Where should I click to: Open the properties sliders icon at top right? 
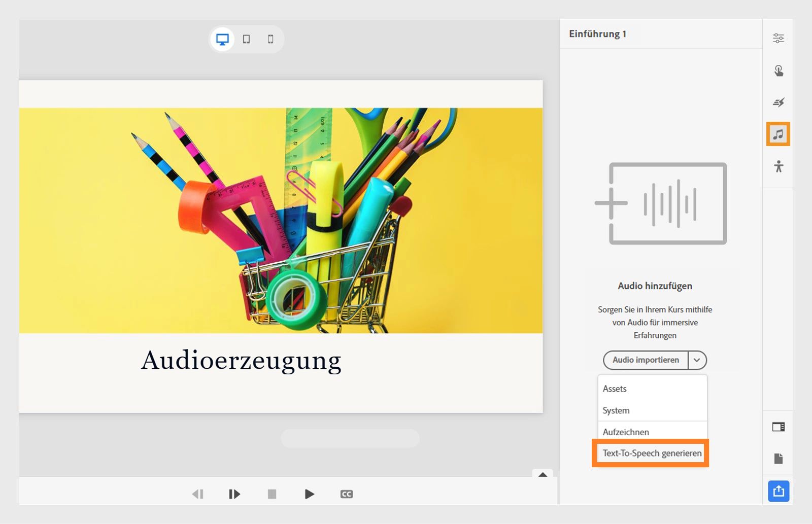[778, 38]
